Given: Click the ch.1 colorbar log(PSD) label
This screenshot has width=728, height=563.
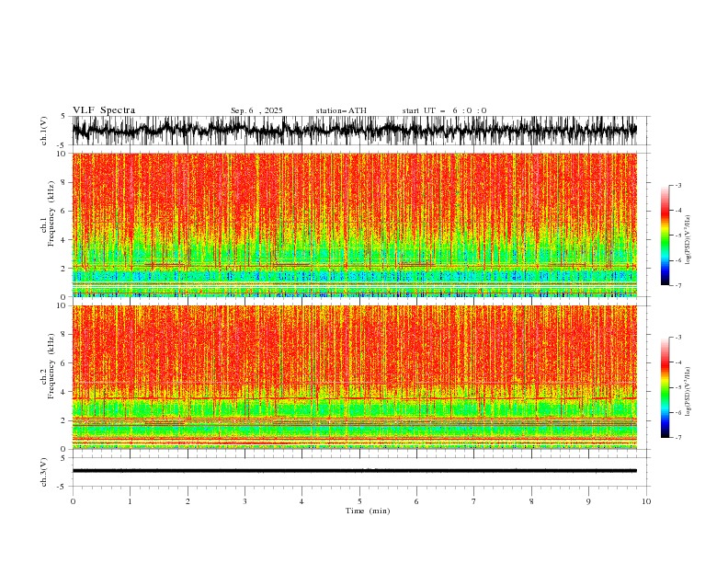Looking at the screenshot, I should click(688, 240).
